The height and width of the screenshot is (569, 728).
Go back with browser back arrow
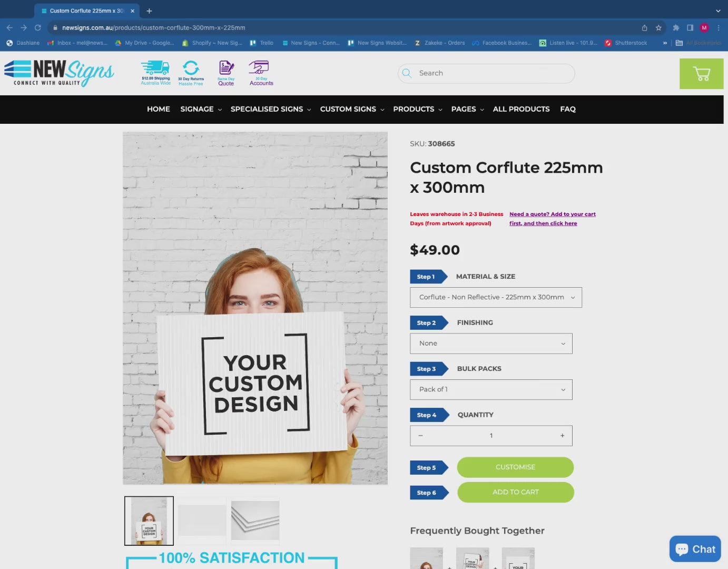coord(9,27)
